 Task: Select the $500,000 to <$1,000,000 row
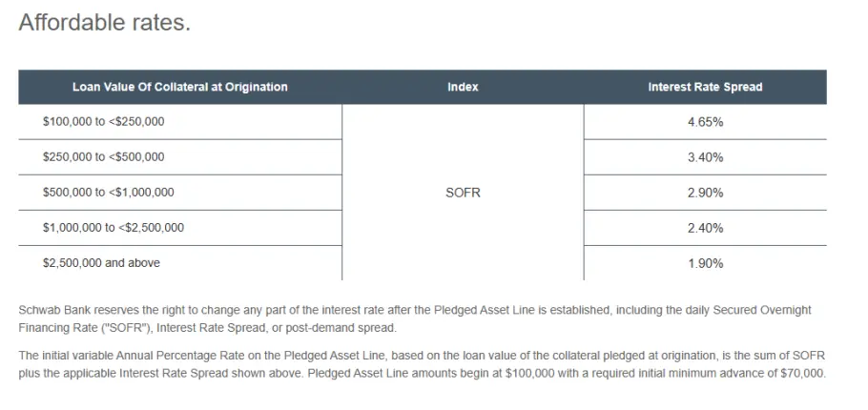click(x=423, y=193)
